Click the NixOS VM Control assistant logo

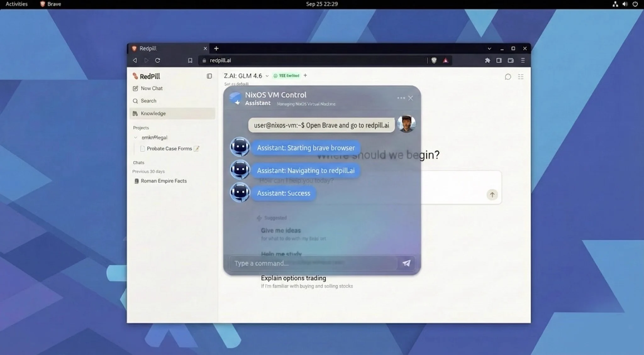pyautogui.click(x=236, y=98)
